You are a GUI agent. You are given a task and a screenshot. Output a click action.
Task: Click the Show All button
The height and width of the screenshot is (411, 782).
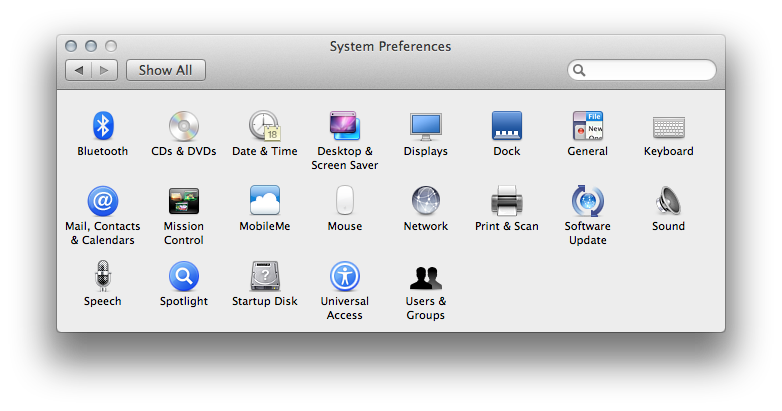(166, 70)
